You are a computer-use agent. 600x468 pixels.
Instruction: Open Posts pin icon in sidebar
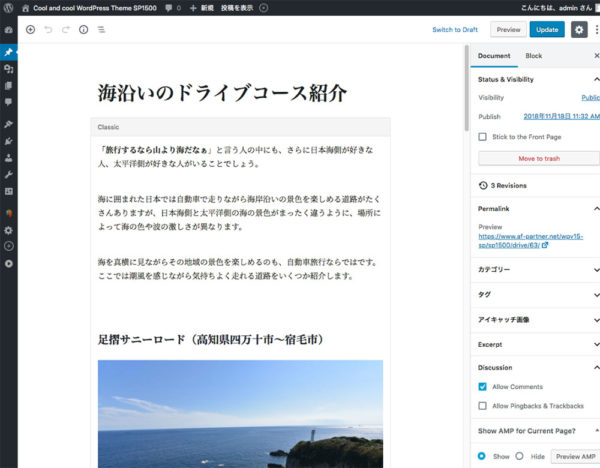coord(8,52)
